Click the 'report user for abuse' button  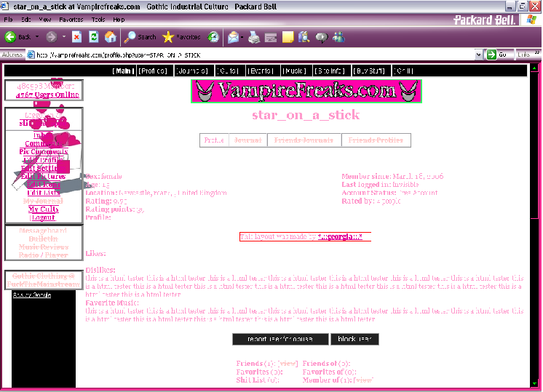click(x=280, y=340)
